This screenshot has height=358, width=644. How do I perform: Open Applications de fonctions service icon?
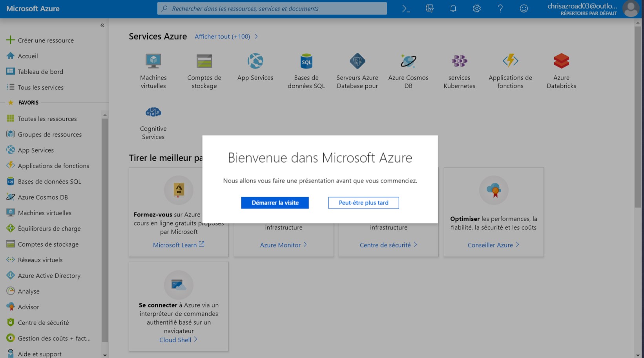(511, 61)
